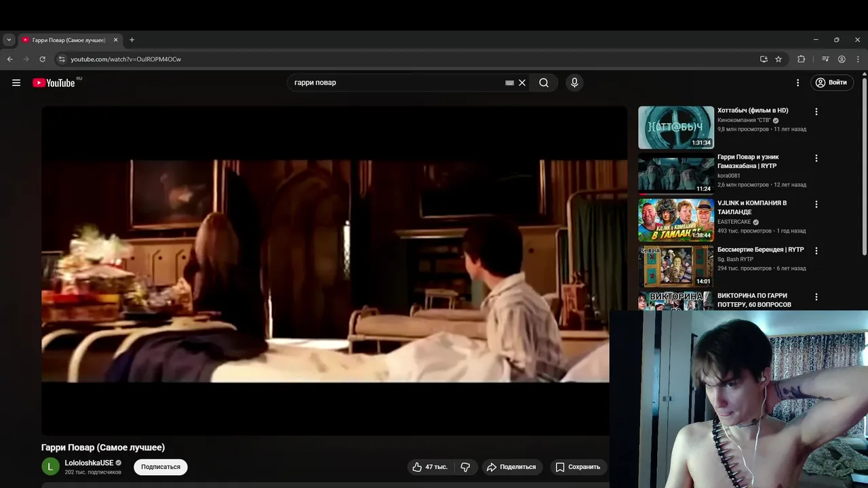Open the on-screen keyboard in search box
The image size is (868, 488).
tap(509, 83)
